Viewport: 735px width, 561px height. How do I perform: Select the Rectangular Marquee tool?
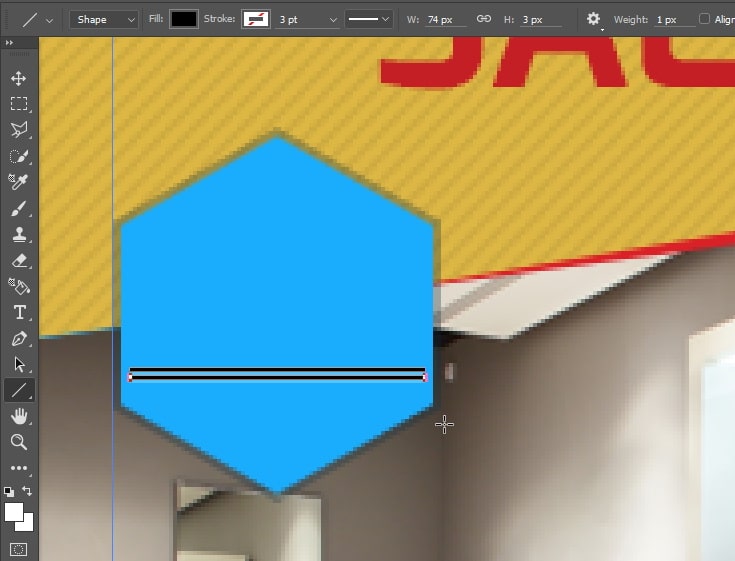click(x=19, y=104)
